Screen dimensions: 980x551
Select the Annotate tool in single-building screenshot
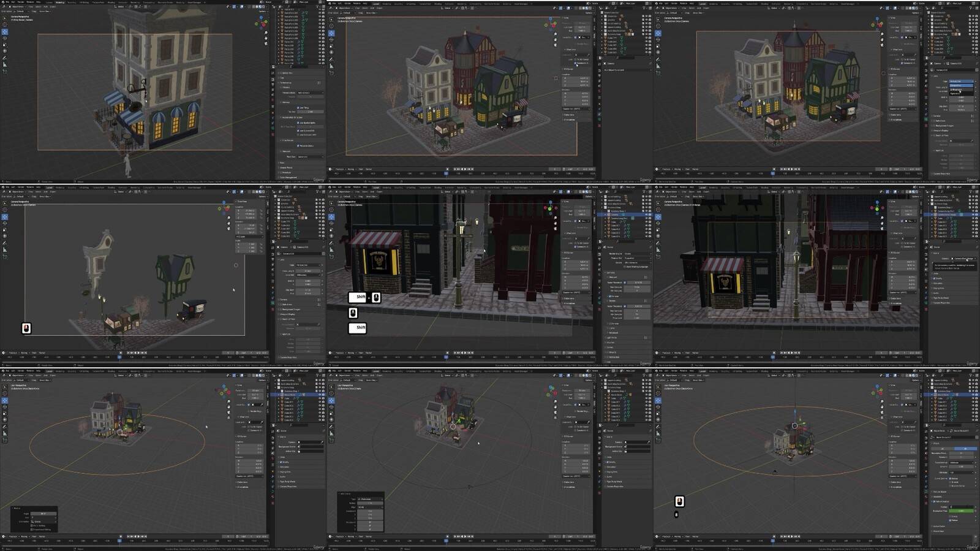pos(4,58)
